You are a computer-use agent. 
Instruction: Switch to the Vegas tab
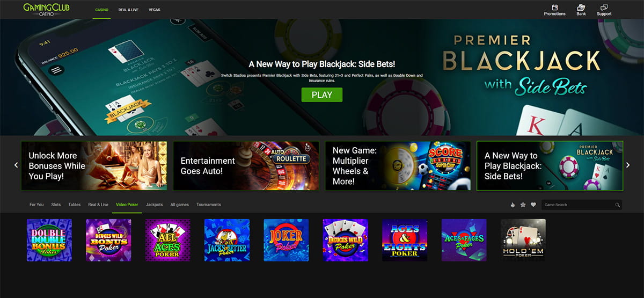(x=154, y=10)
